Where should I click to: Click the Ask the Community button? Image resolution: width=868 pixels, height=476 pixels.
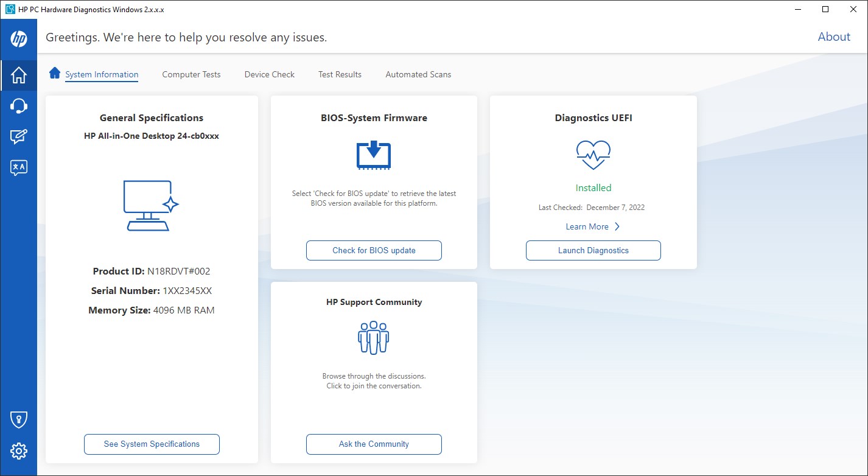pyautogui.click(x=373, y=444)
